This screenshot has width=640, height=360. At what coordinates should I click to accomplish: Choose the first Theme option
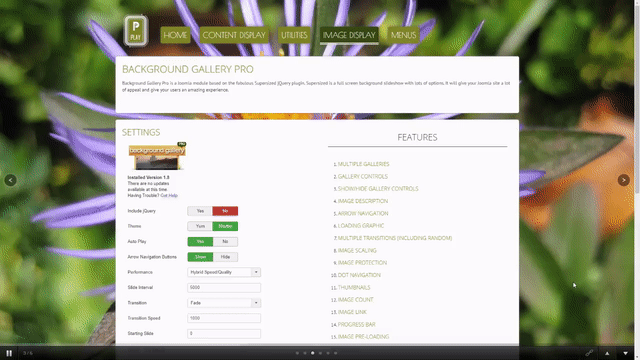click(200, 226)
